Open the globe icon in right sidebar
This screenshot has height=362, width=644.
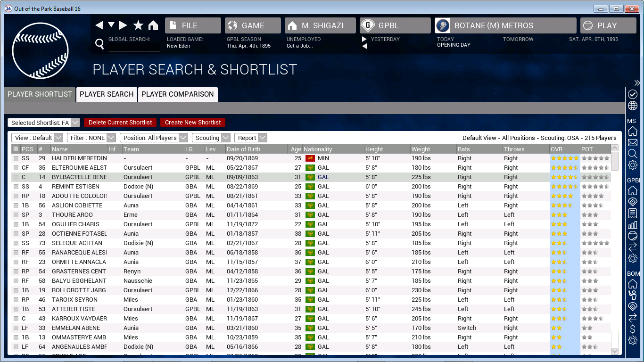pos(633,106)
